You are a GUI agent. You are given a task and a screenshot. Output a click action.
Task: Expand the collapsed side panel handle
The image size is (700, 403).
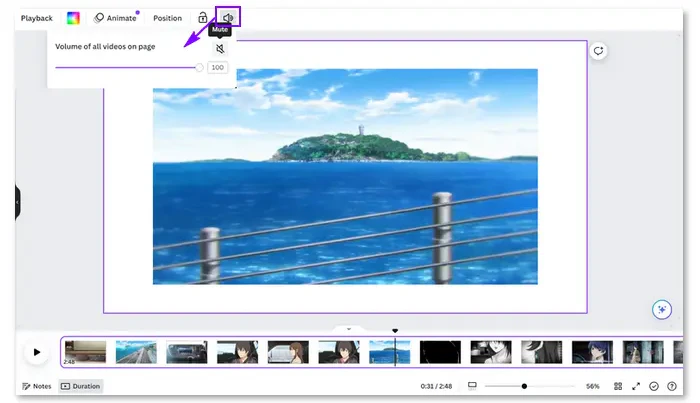point(17,202)
